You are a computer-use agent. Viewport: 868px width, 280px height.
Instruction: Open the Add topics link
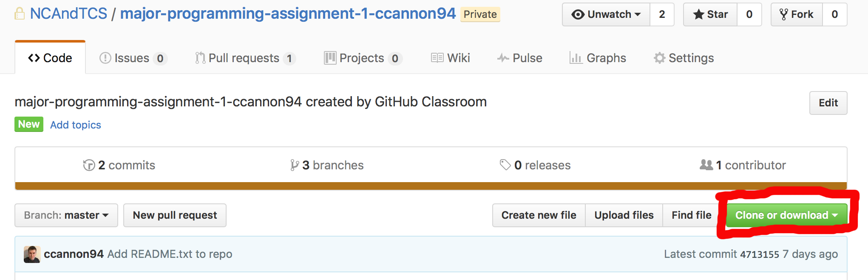76,125
